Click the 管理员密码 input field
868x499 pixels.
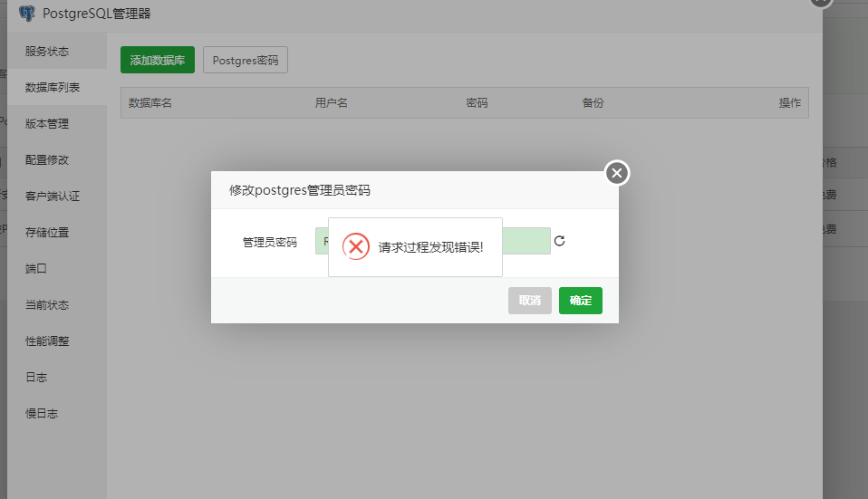[433, 241]
